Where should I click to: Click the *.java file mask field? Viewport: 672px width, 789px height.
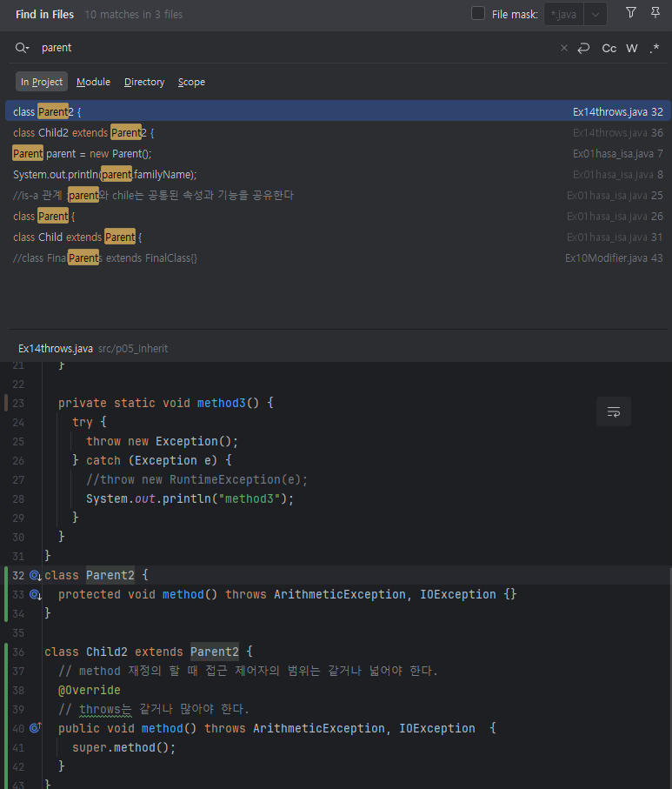tap(564, 15)
